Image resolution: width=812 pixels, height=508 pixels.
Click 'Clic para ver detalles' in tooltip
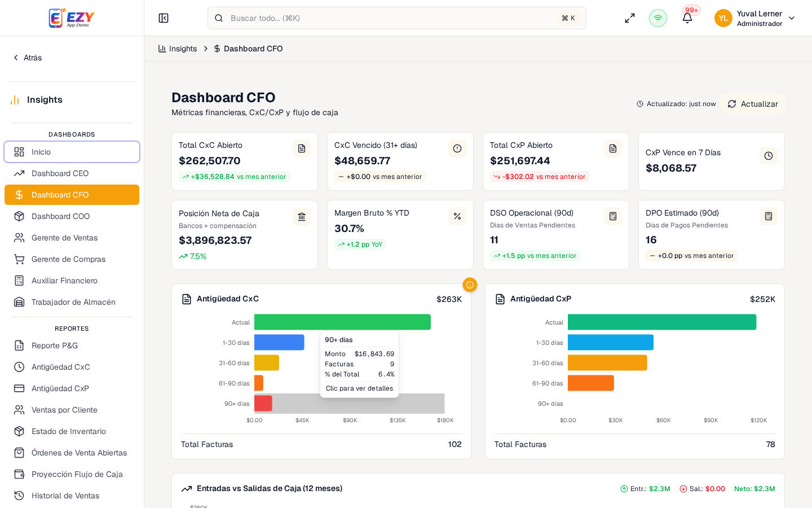360,388
